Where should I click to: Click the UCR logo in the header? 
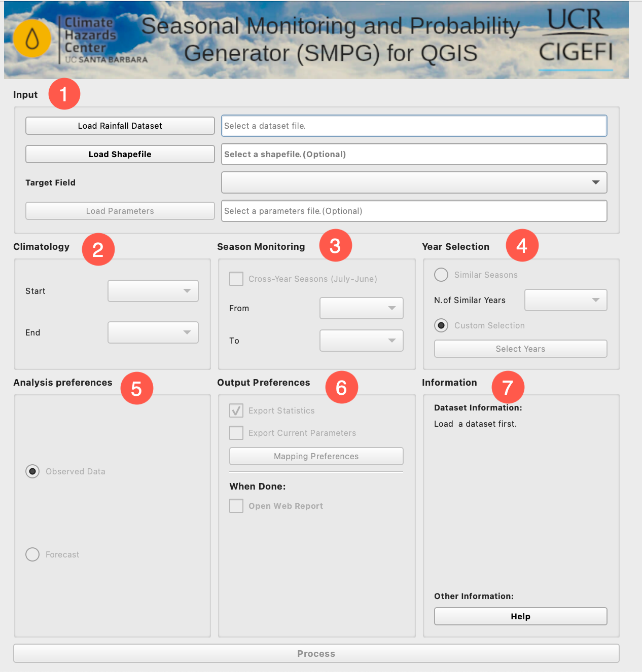click(x=577, y=20)
